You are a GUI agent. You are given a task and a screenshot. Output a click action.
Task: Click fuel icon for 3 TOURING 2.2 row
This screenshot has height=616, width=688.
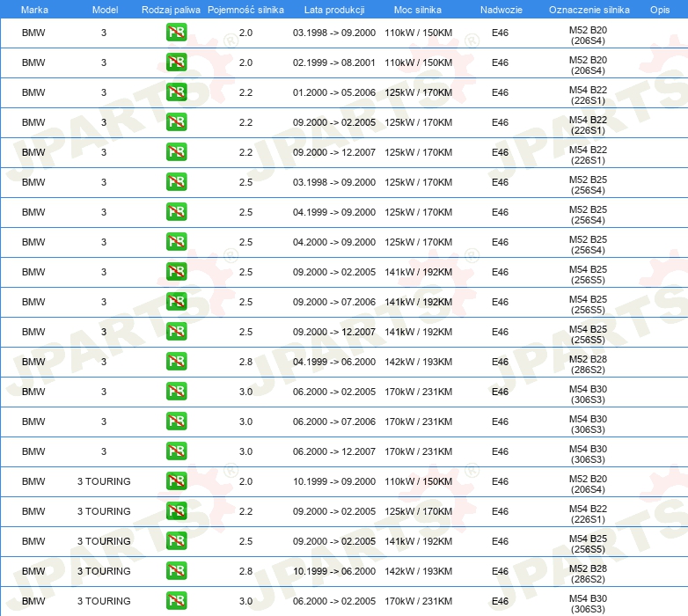(x=176, y=511)
